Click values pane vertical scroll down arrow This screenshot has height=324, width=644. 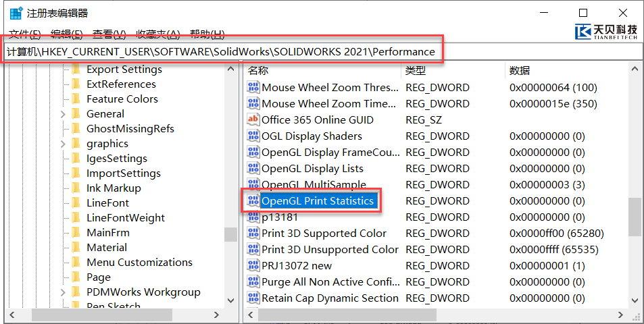click(x=635, y=300)
